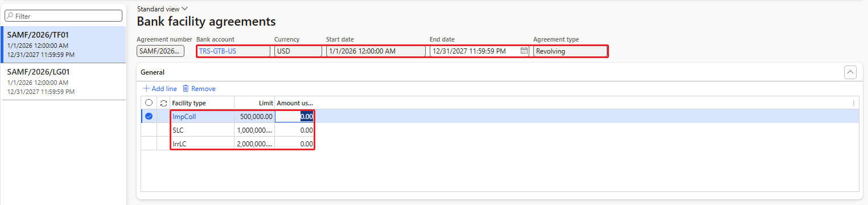This screenshot has height=205, width=868.
Task: Select the IrrLC facility type cell
Action: click(x=201, y=143)
